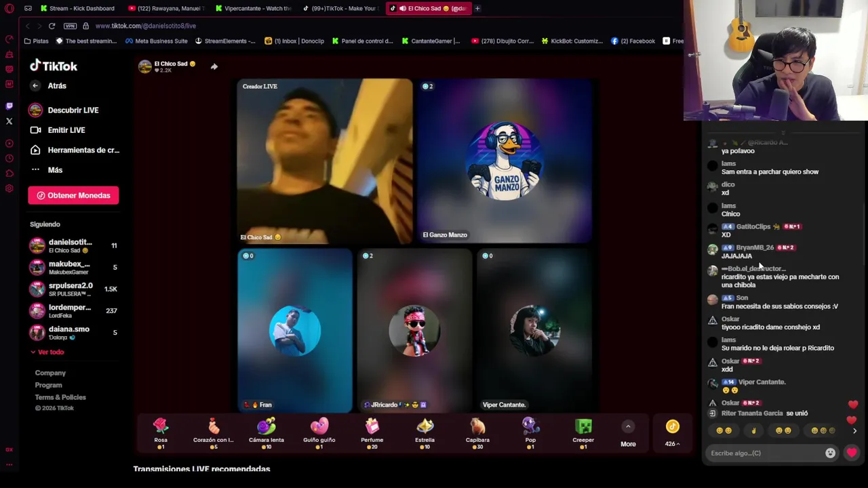Open daiana.smo followed account
This screenshot has height=488, width=868.
(73, 332)
